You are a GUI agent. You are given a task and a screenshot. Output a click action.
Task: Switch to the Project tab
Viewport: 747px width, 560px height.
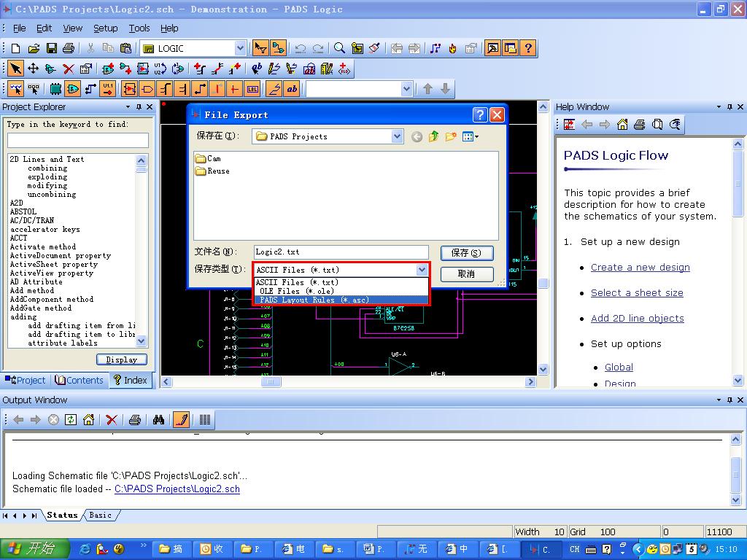click(x=25, y=380)
